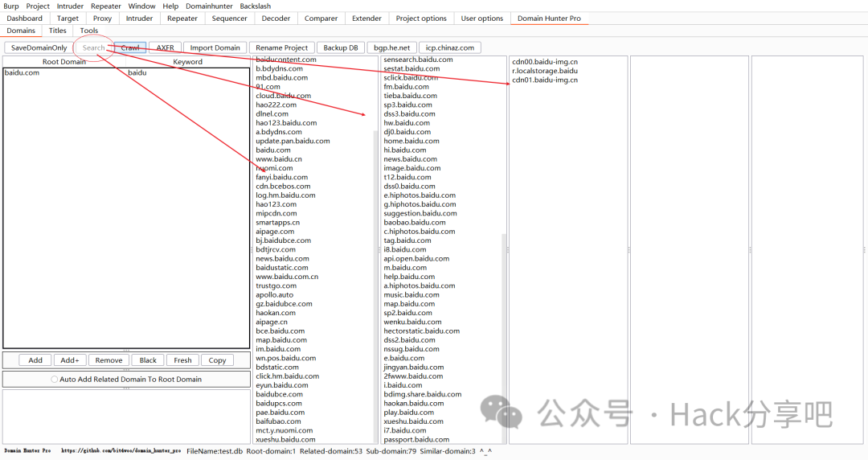This screenshot has height=460, width=868.
Task: Click the Backup DB button
Action: [341, 47]
